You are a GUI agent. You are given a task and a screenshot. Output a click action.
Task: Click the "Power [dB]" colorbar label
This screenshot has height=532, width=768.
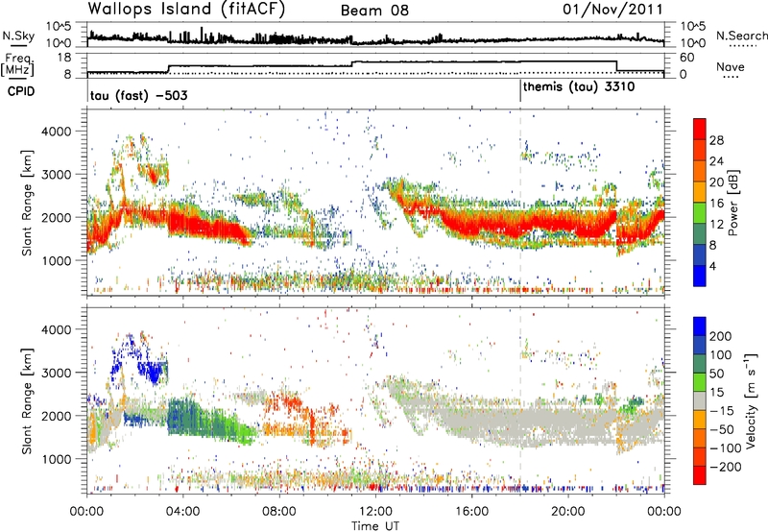point(732,203)
